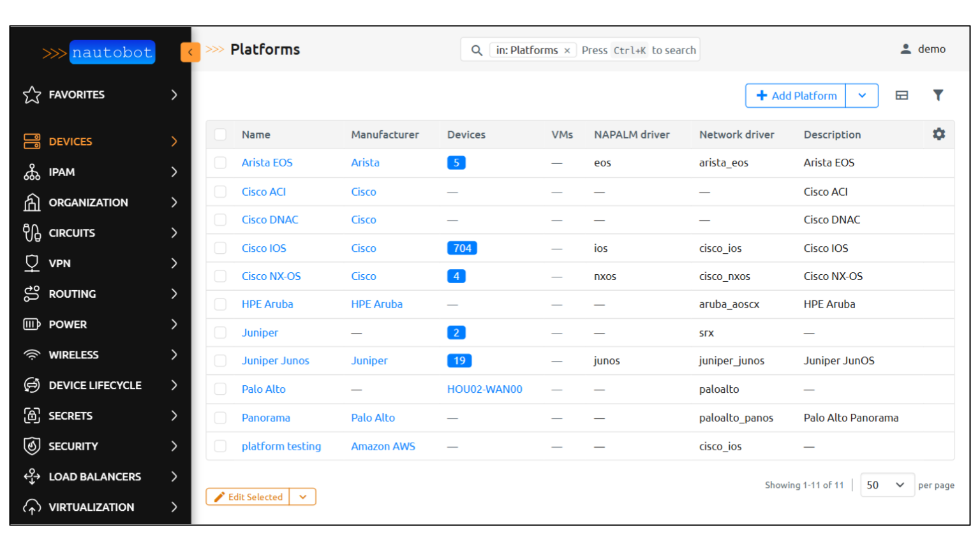Check the select-all checkbox in table header
The width and height of the screenshot is (980, 551).
[220, 135]
